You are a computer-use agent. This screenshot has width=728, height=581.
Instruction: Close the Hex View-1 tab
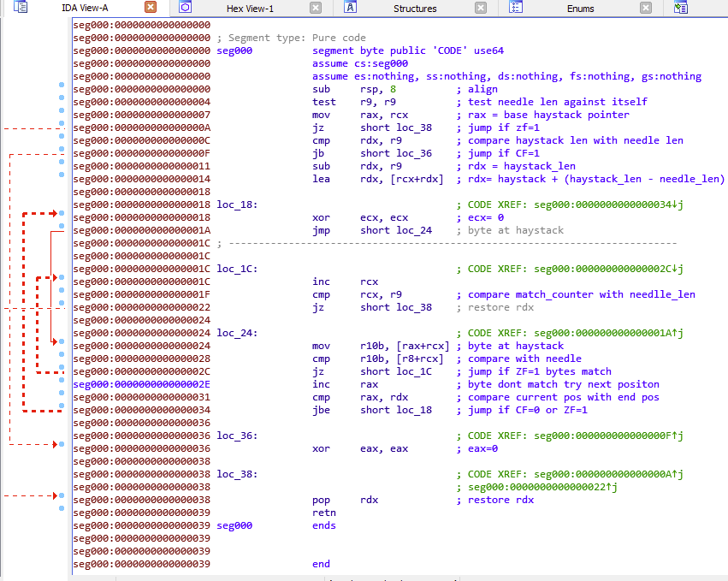tap(316, 8)
